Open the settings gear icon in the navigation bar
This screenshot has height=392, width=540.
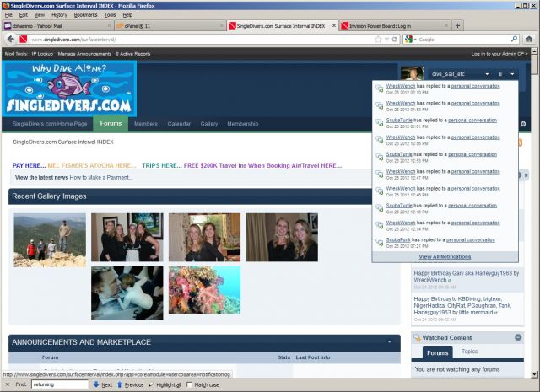pos(523,124)
